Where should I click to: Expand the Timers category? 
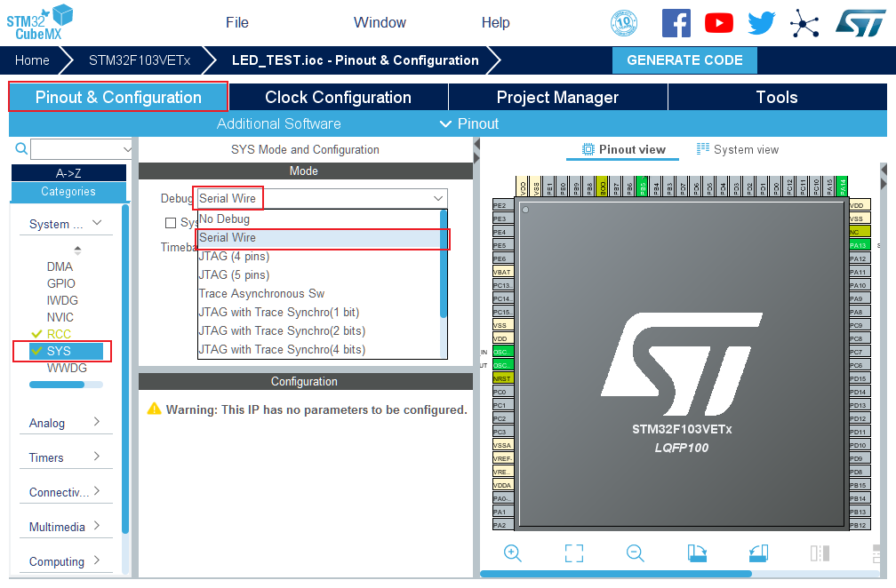[x=97, y=457]
